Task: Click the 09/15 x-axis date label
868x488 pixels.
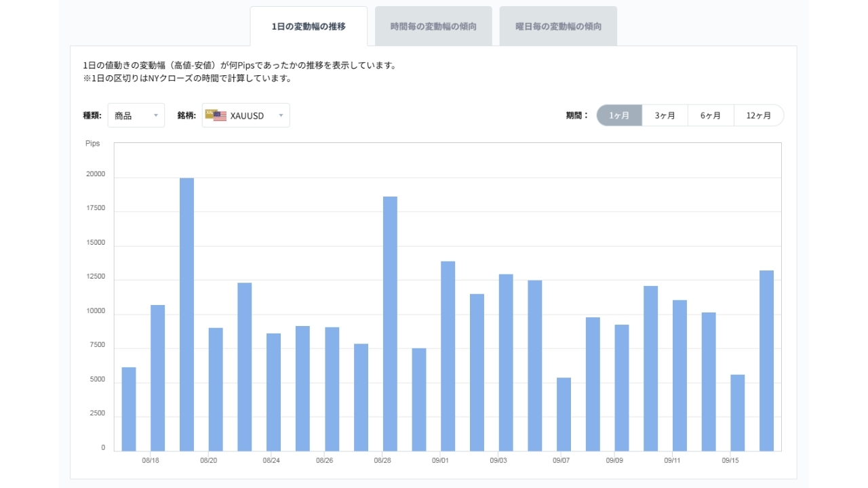Action: (730, 460)
